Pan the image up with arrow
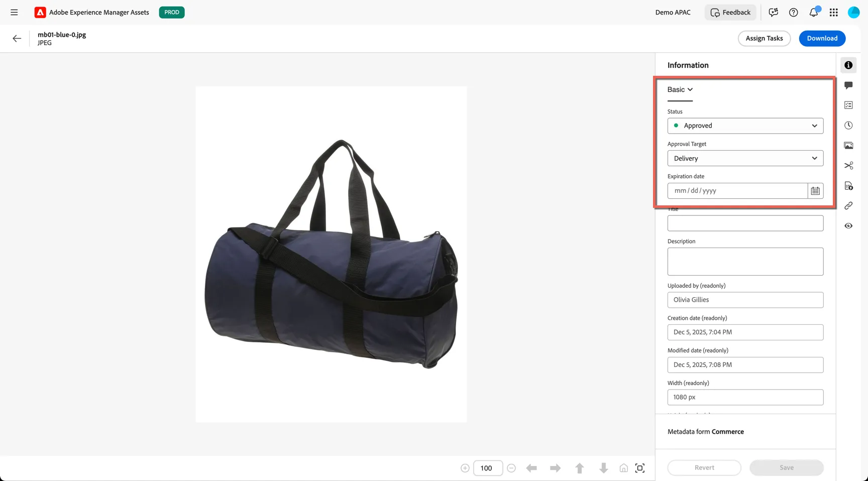 (579, 468)
